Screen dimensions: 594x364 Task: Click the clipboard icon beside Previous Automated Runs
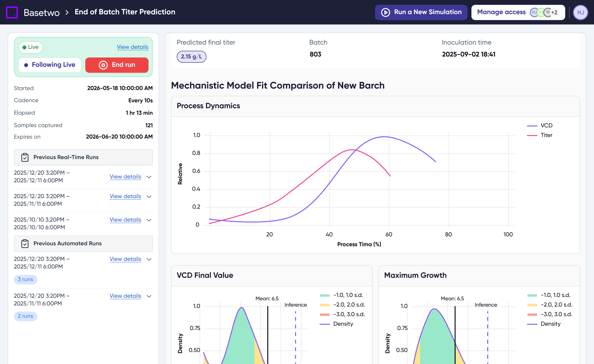pyautogui.click(x=25, y=244)
